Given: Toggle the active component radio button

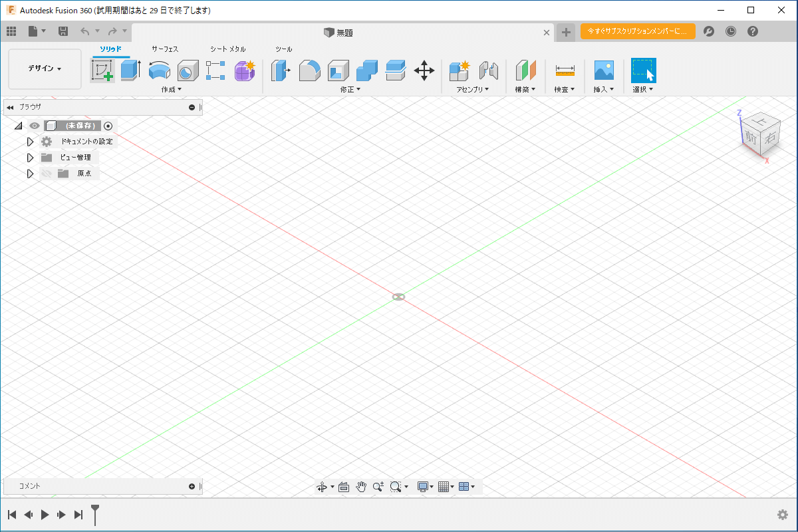Looking at the screenshot, I should (108, 126).
